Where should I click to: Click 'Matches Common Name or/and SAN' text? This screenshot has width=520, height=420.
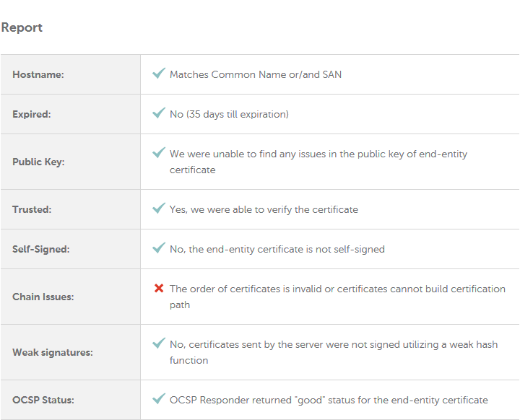click(x=256, y=74)
